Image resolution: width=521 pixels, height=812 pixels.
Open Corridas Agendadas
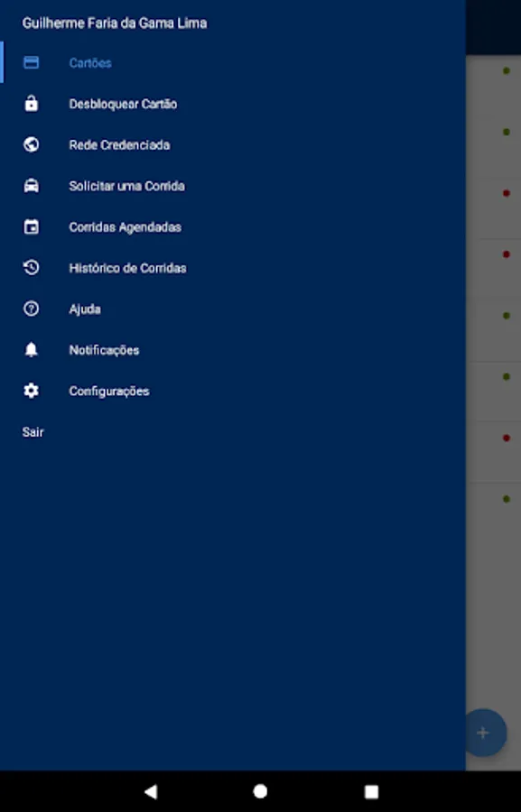coord(233,226)
